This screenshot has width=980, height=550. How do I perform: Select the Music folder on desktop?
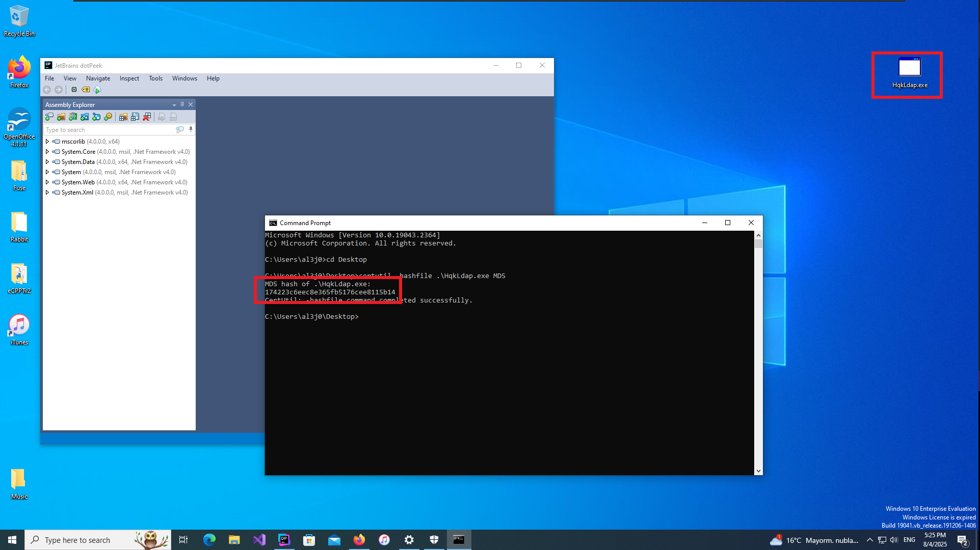coord(19,484)
